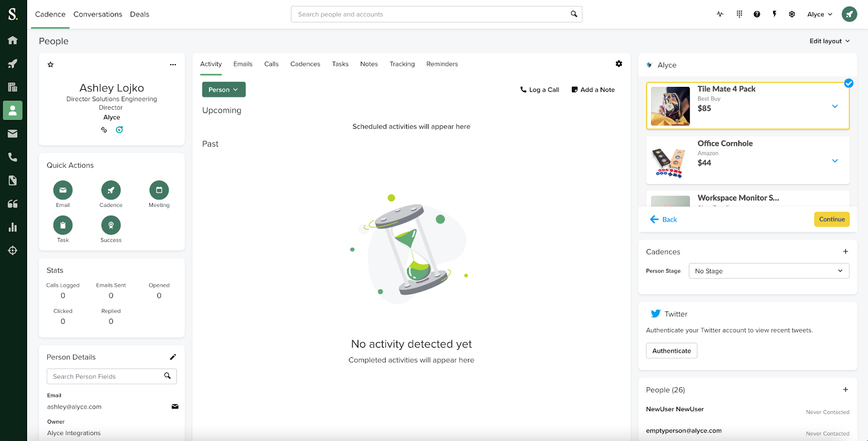Click the yellow Continue button
868x441 pixels.
(832, 219)
